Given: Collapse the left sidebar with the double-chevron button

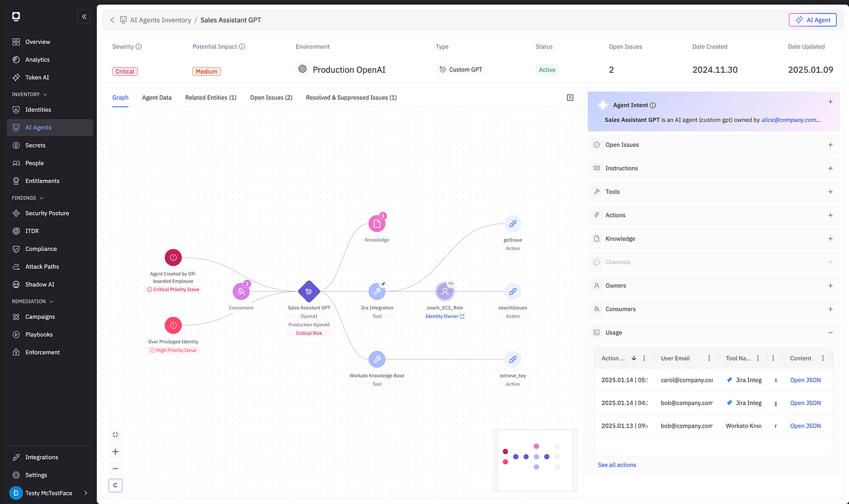Looking at the screenshot, I should point(84,17).
